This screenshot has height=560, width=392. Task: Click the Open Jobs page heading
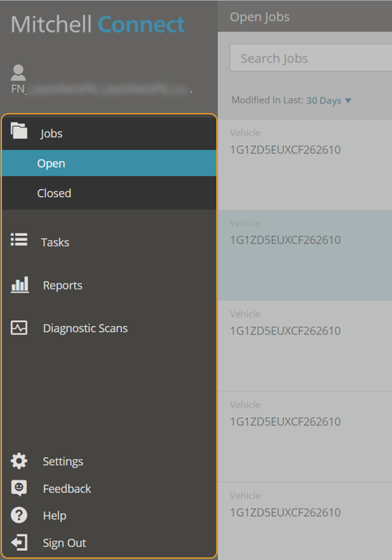pyautogui.click(x=259, y=17)
